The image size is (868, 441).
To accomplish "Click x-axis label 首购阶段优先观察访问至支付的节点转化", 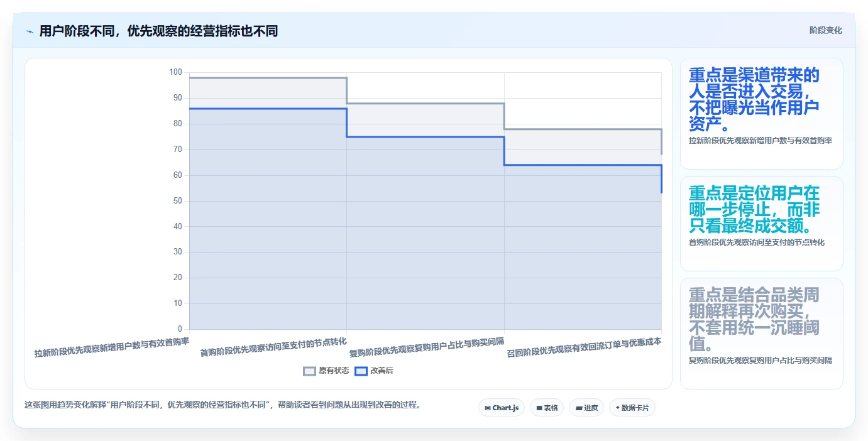I will pyautogui.click(x=273, y=347).
